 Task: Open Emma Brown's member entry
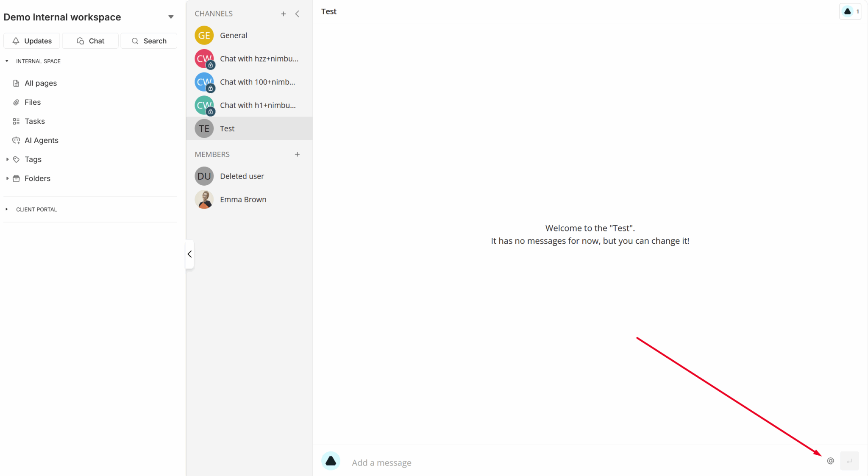[x=243, y=199]
